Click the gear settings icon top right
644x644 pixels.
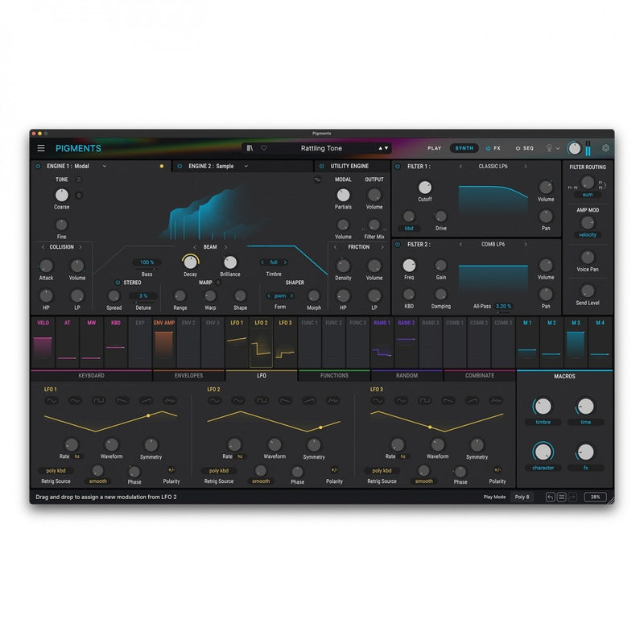pos(605,148)
